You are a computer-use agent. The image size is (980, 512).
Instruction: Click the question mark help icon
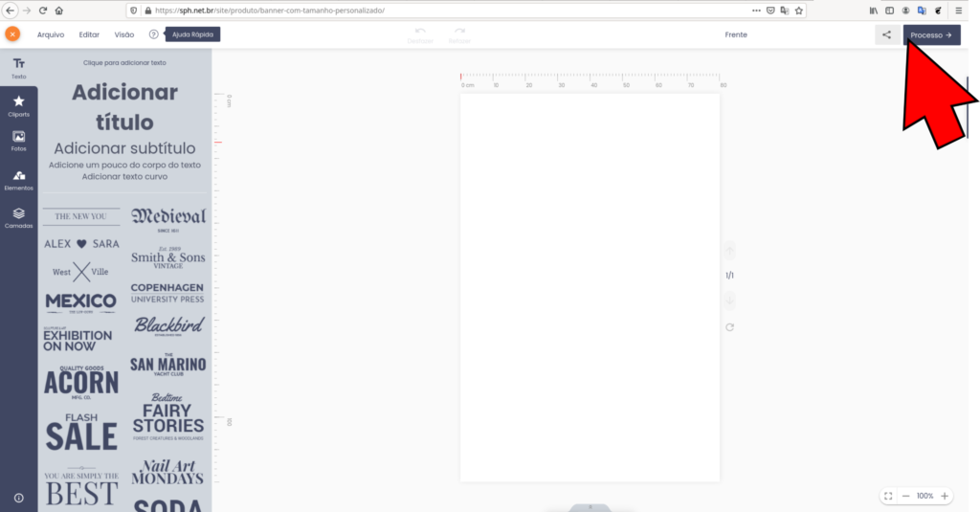click(154, 34)
